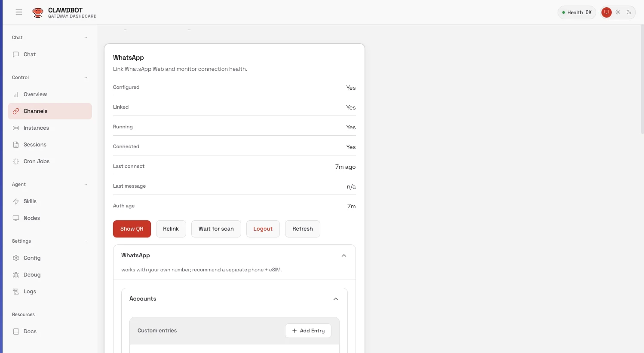
Task: Toggle the sidebar hamburger menu
Action: [19, 12]
